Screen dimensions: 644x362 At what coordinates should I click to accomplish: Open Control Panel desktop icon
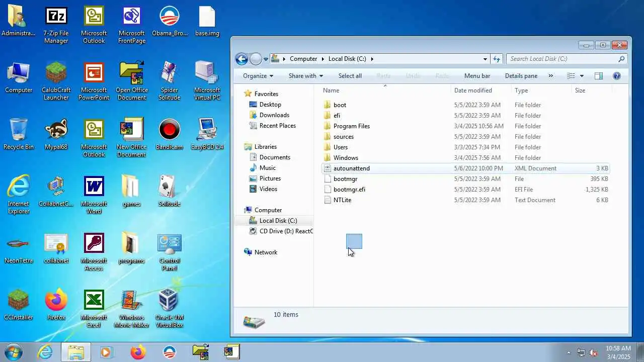coord(169,252)
